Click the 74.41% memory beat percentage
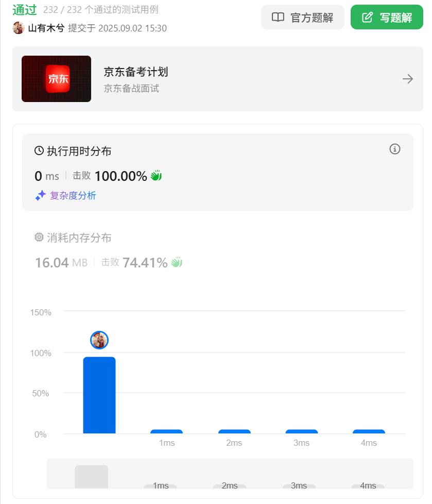The width and height of the screenshot is (432, 504). click(x=145, y=263)
